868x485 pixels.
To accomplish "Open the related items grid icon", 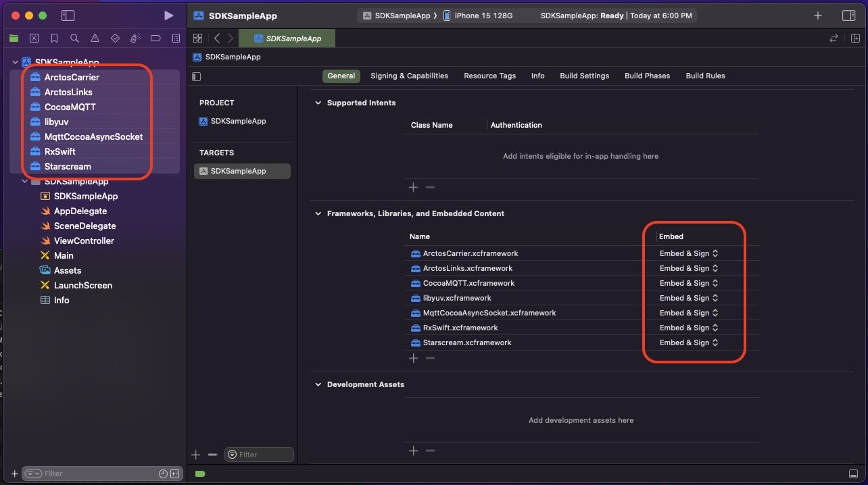I will [197, 39].
